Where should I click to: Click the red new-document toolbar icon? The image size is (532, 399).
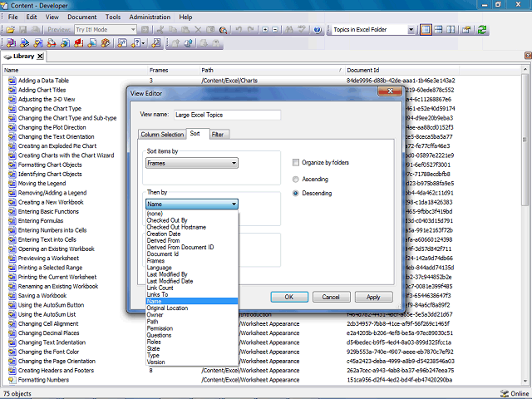[x=79, y=43]
